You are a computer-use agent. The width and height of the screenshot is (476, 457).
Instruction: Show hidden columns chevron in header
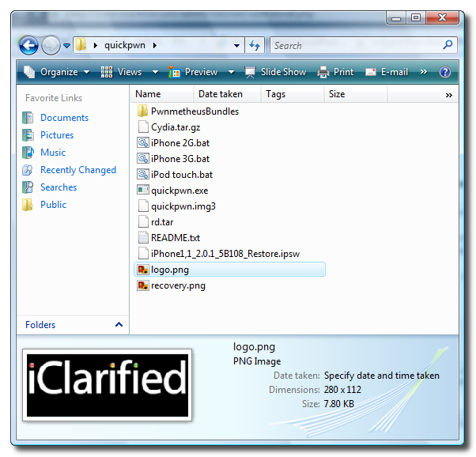(448, 96)
